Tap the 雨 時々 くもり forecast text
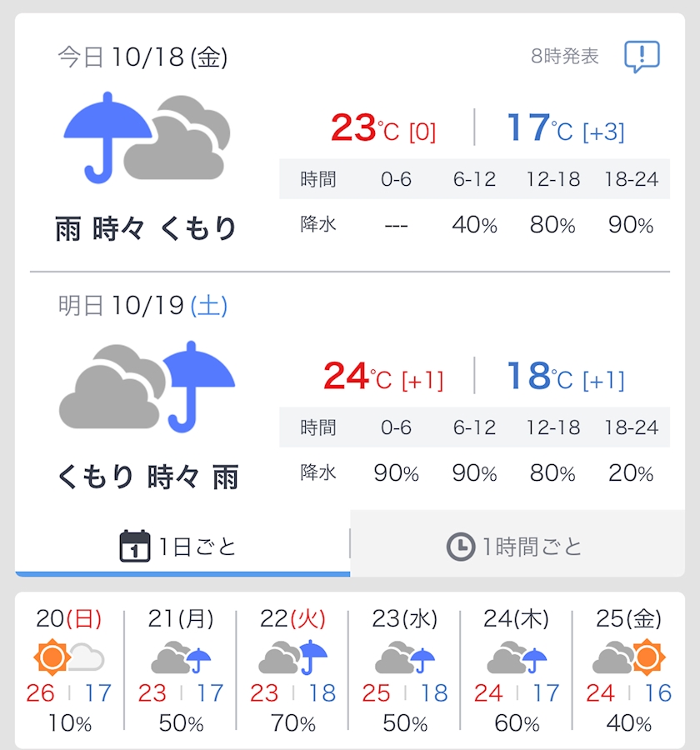 coord(146,228)
